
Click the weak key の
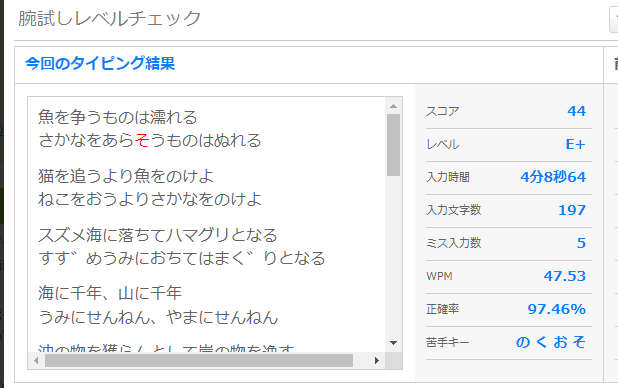523,342
